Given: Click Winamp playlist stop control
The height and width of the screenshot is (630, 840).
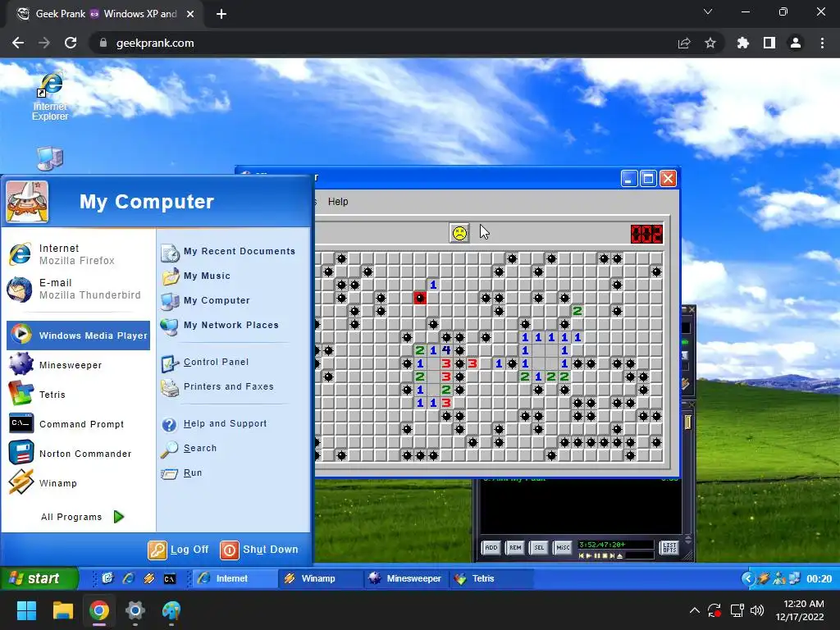Looking at the screenshot, I should coord(605,556).
